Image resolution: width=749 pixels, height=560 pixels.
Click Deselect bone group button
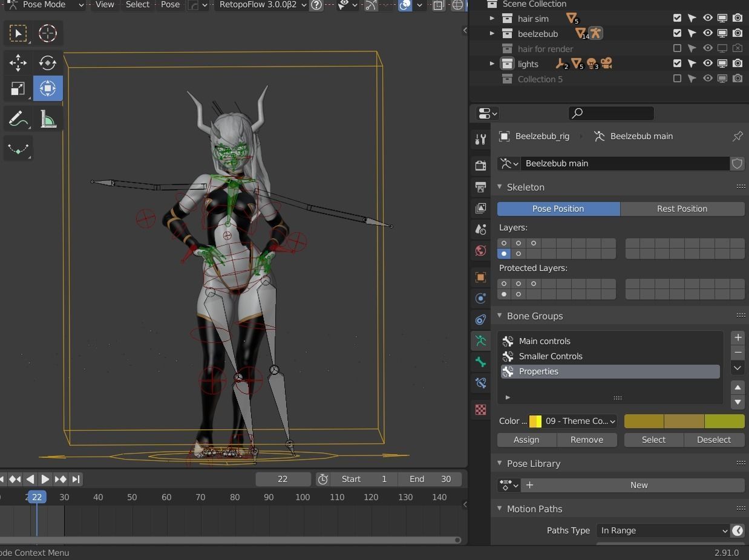tap(714, 440)
